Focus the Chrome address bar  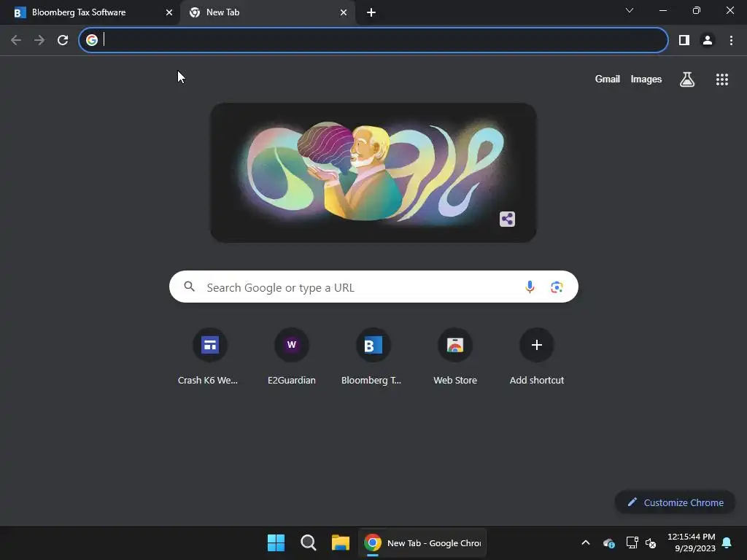[x=373, y=40]
